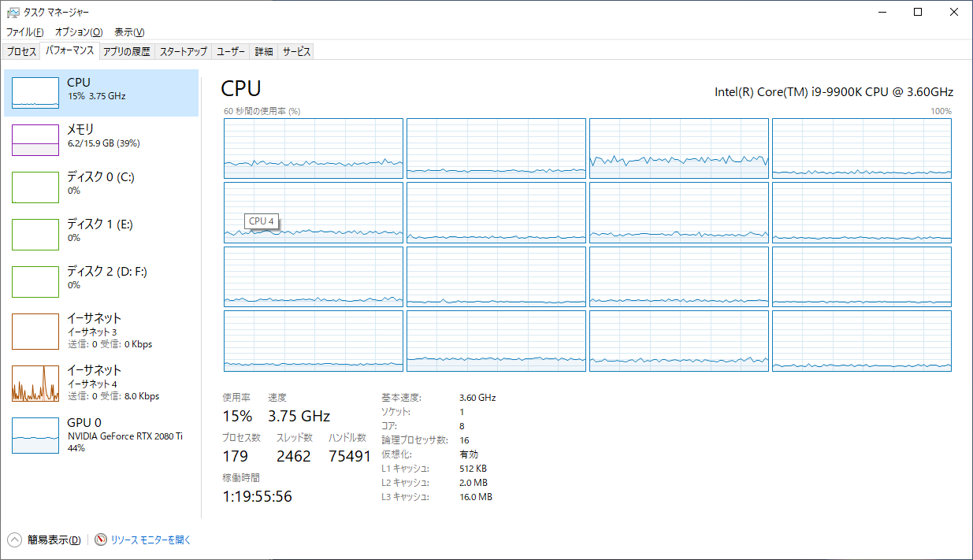
Task: Collapse to simple view with 簡易表示 arrow
Action: pos(15,540)
